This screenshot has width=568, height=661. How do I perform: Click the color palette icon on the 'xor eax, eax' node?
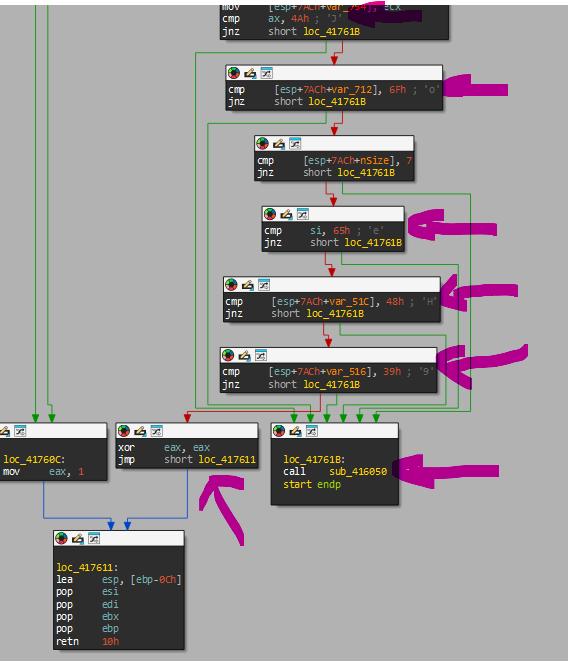coord(124,431)
